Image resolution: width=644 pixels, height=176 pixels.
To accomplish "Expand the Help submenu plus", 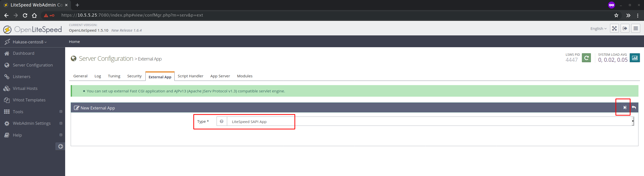I will 61,135.
